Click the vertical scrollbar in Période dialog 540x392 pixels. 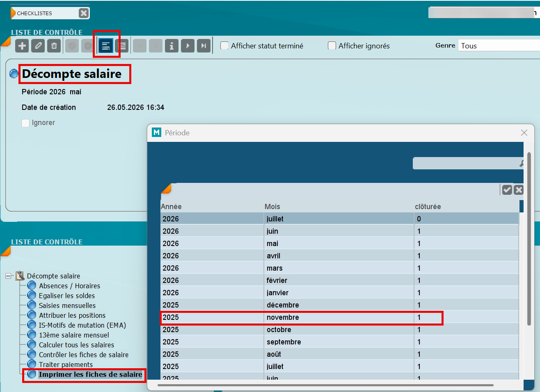click(x=529, y=239)
